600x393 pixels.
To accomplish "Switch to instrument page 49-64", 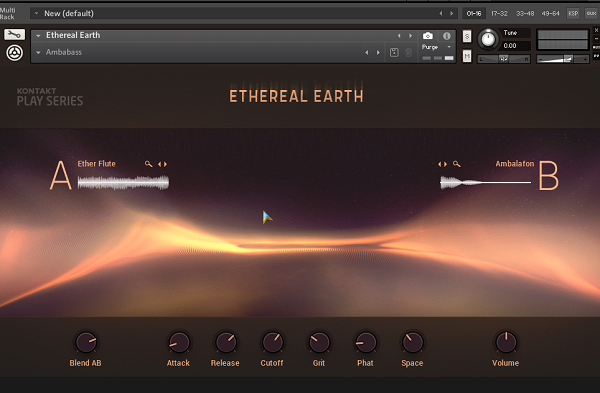I will pos(550,13).
